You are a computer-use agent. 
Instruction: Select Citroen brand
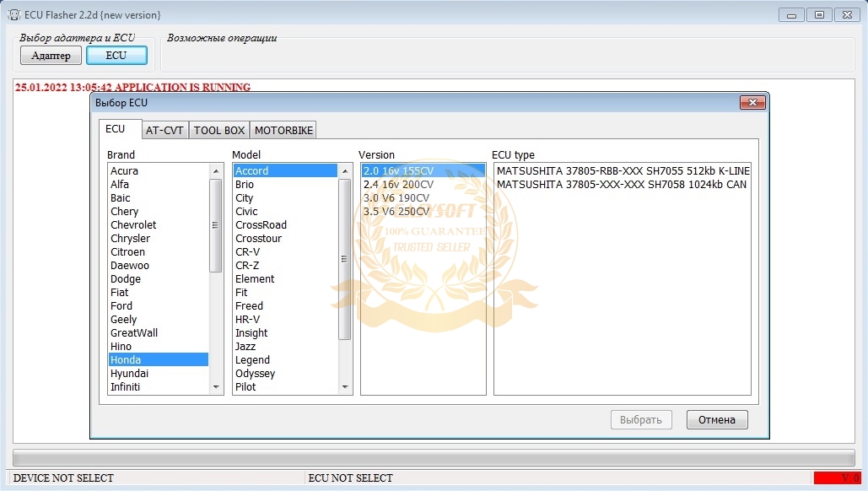[159, 252]
